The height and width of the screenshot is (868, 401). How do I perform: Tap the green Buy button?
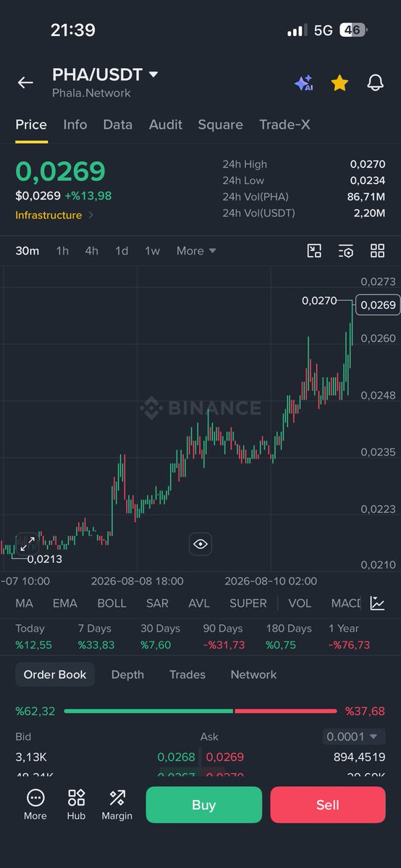pyautogui.click(x=204, y=805)
